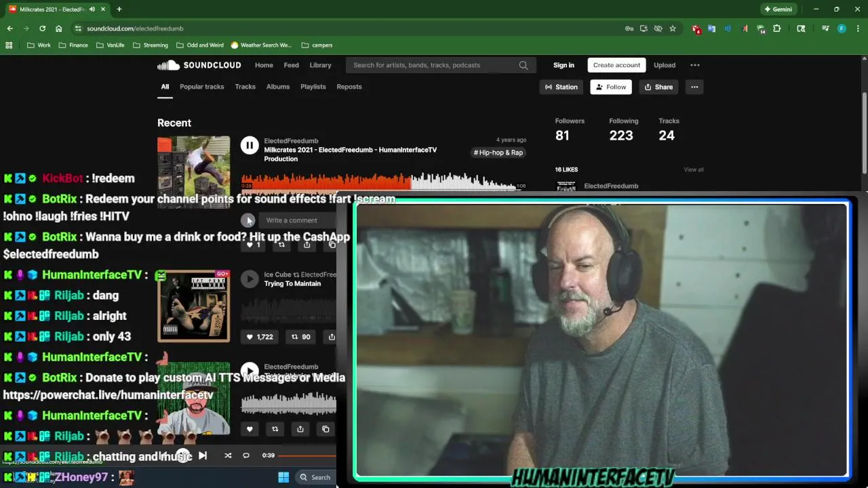Open Trying To Maintain album artwork
868x488 pixels.
coord(193,306)
